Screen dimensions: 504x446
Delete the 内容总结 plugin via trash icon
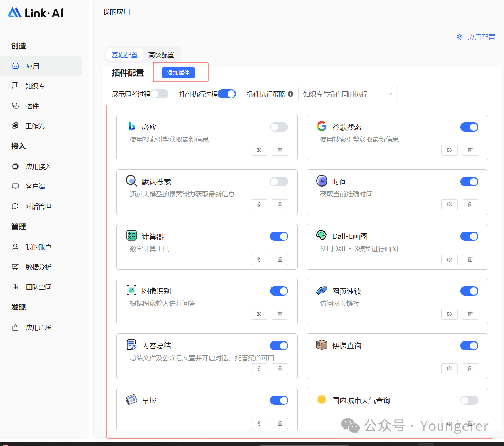click(280, 369)
